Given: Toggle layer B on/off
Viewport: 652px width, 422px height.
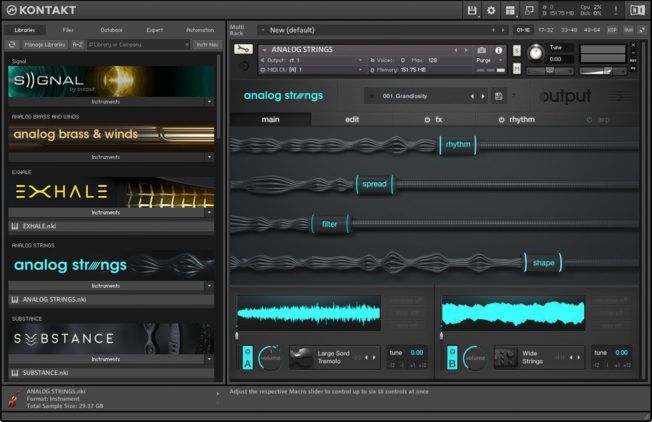Looking at the screenshot, I should (452, 358).
